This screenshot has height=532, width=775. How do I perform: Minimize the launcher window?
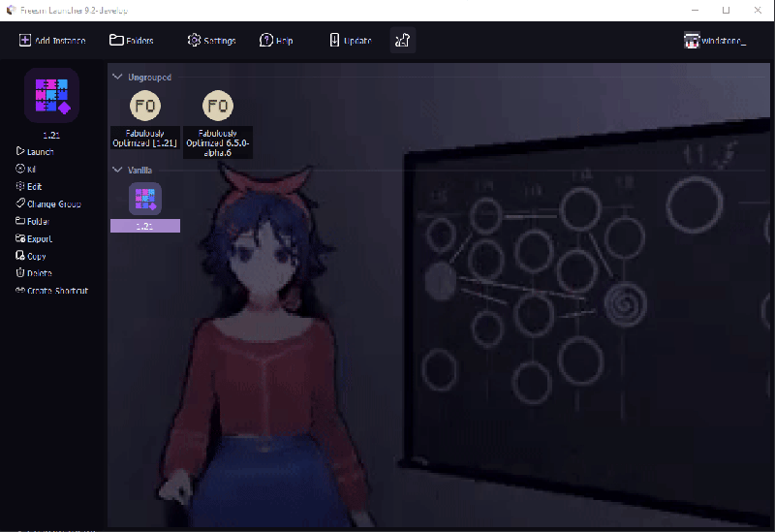tap(695, 10)
